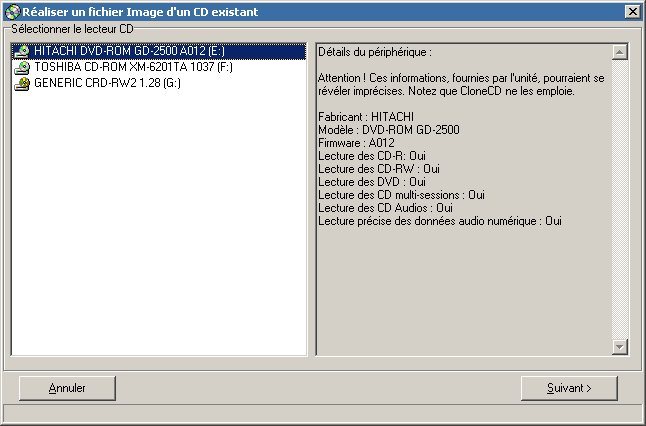Click the device details scroll down arrow
The width and height of the screenshot is (646, 426).
620,346
